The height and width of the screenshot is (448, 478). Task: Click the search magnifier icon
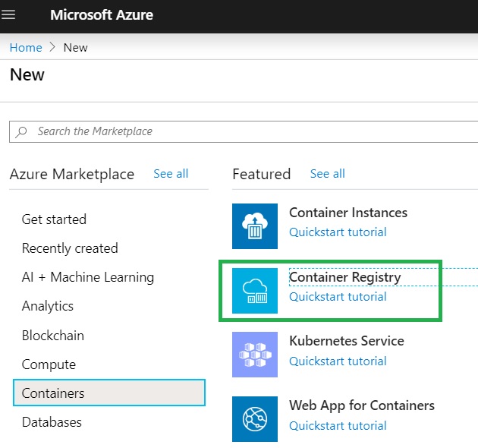[x=23, y=131]
